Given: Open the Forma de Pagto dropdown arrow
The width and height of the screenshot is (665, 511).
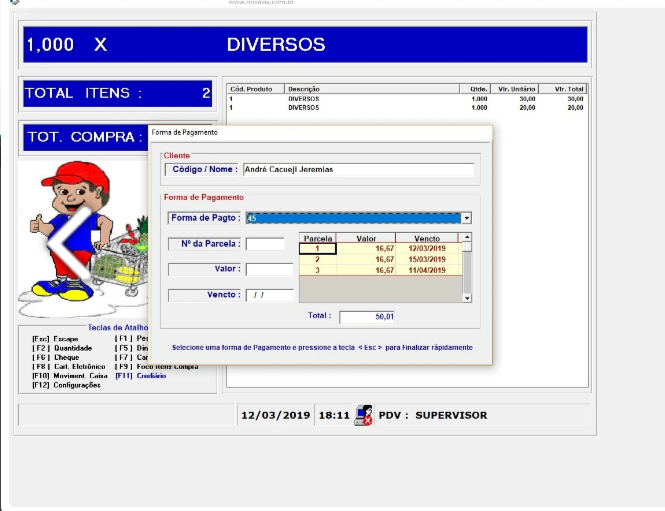Looking at the screenshot, I should point(466,218).
